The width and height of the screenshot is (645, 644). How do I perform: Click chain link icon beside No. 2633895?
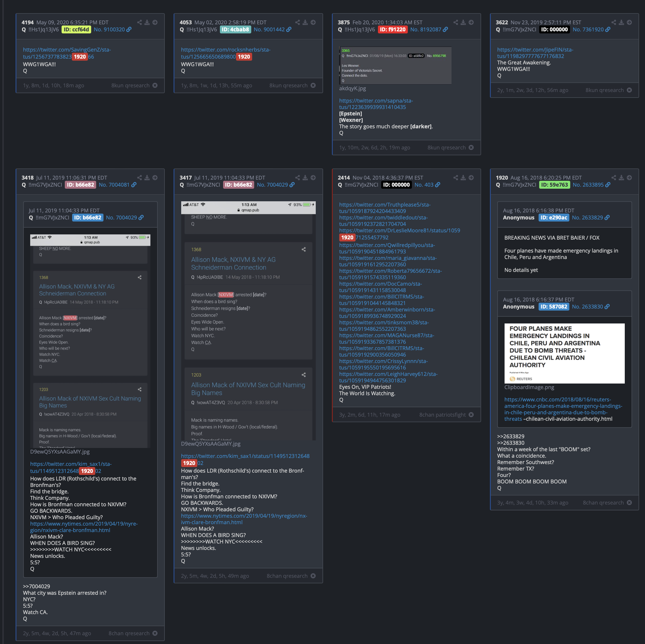click(608, 185)
